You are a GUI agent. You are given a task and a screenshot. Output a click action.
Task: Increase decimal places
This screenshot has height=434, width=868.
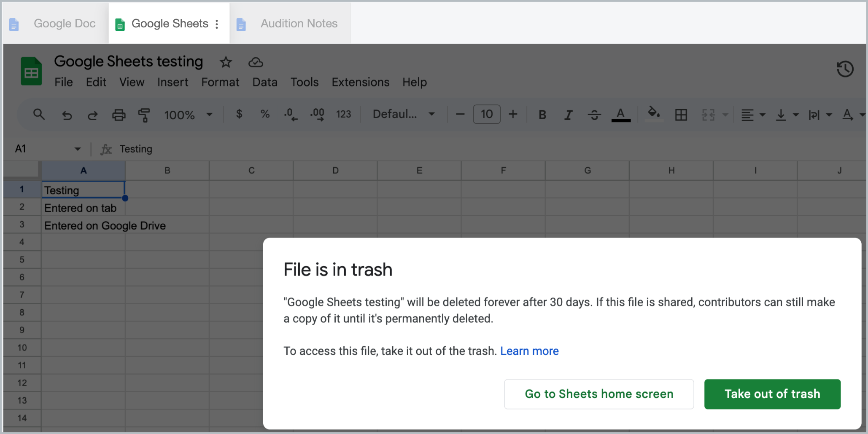click(x=317, y=115)
